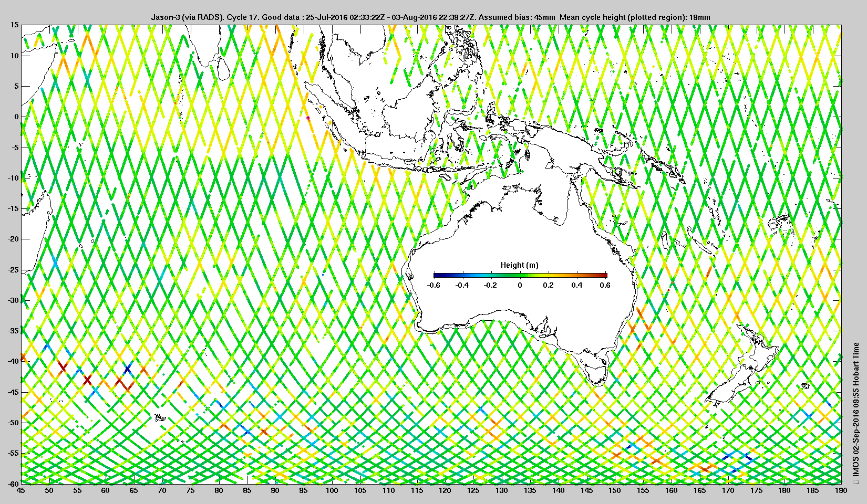Screen dimensions: 867x504
Task: Select the 'Height (m)' colorbar label
Action: pyautogui.click(x=519, y=265)
